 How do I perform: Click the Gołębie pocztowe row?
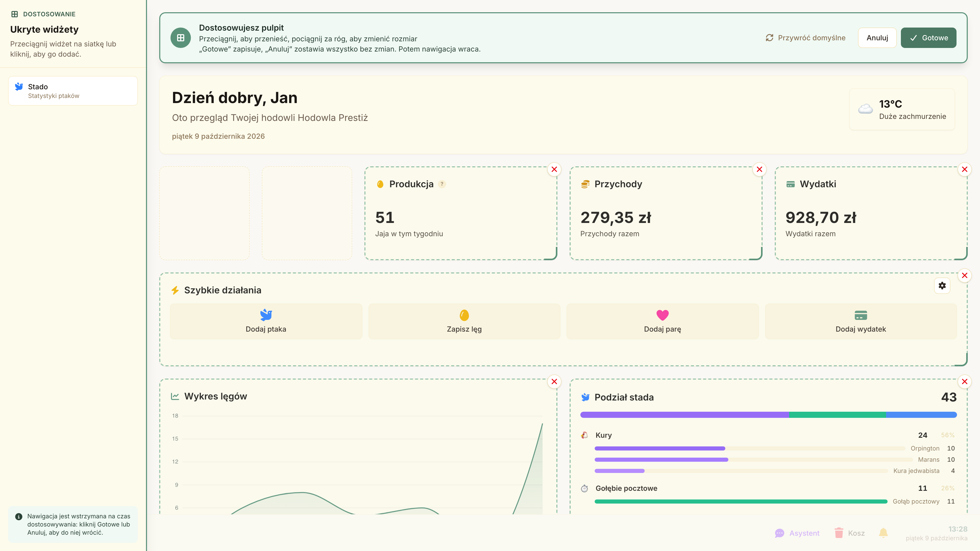click(768, 488)
